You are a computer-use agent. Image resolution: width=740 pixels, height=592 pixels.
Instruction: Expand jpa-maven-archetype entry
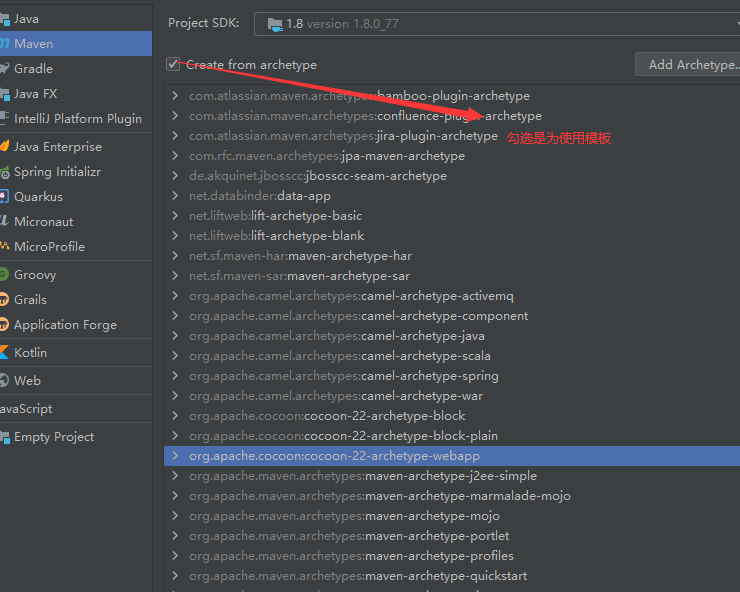[175, 155]
